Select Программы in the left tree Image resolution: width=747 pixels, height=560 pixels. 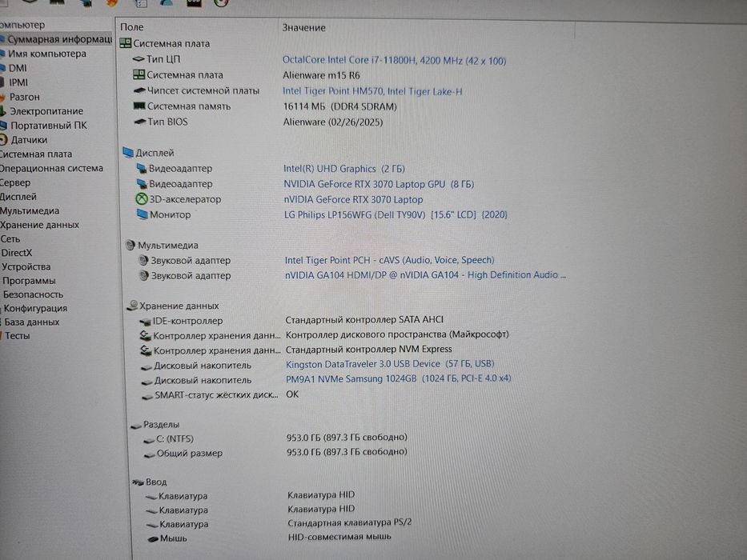coord(29,281)
